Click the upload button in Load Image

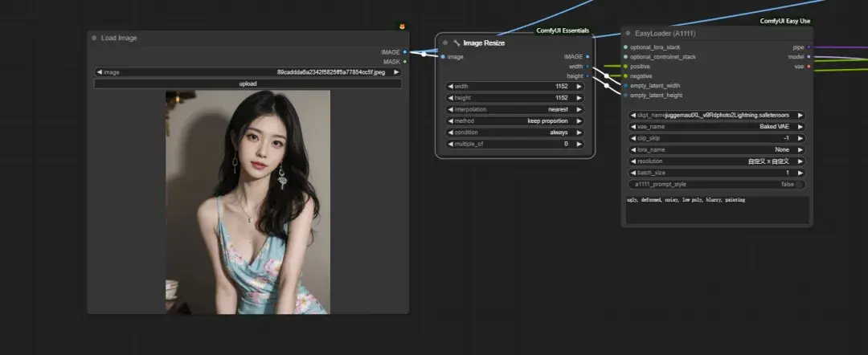pyautogui.click(x=248, y=84)
